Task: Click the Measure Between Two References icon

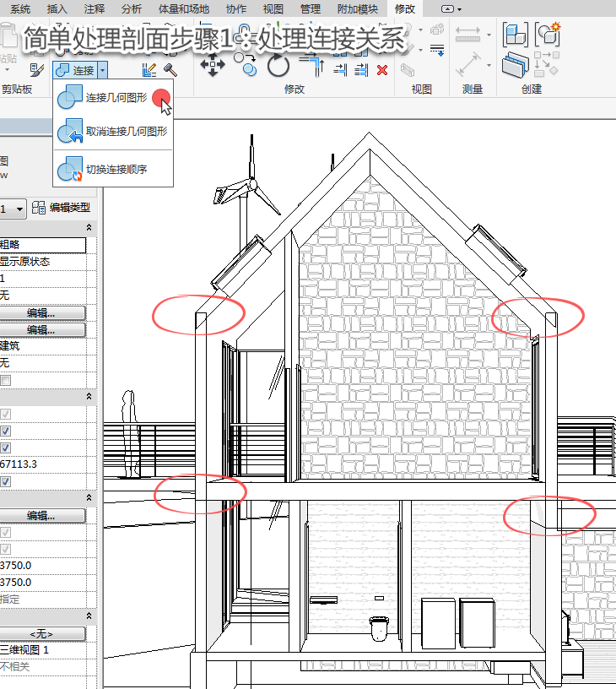Action: coord(467,34)
